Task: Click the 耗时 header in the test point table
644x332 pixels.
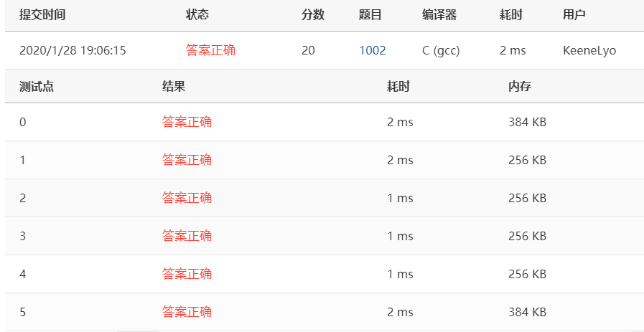Action: [398, 87]
